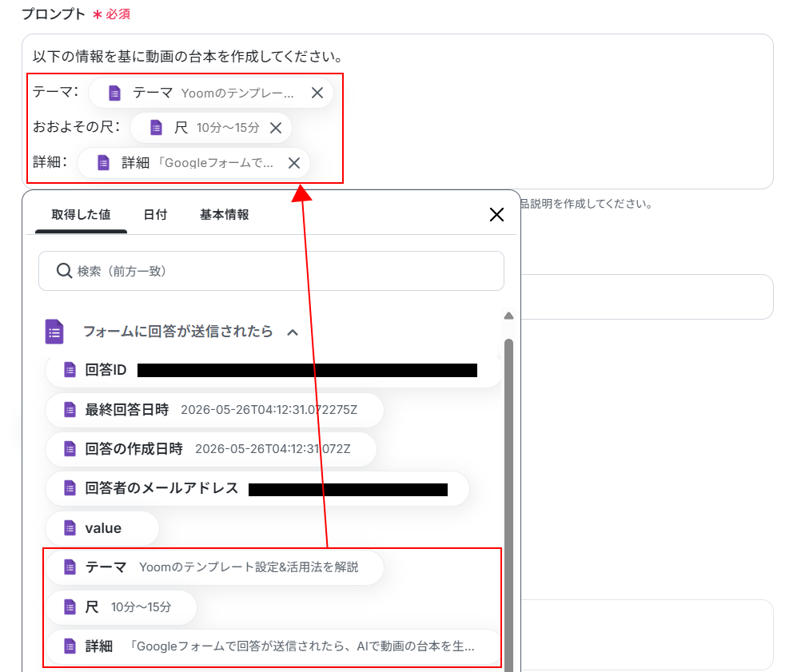
Task: Switch to the 取得した値 tab
Action: click(x=81, y=215)
